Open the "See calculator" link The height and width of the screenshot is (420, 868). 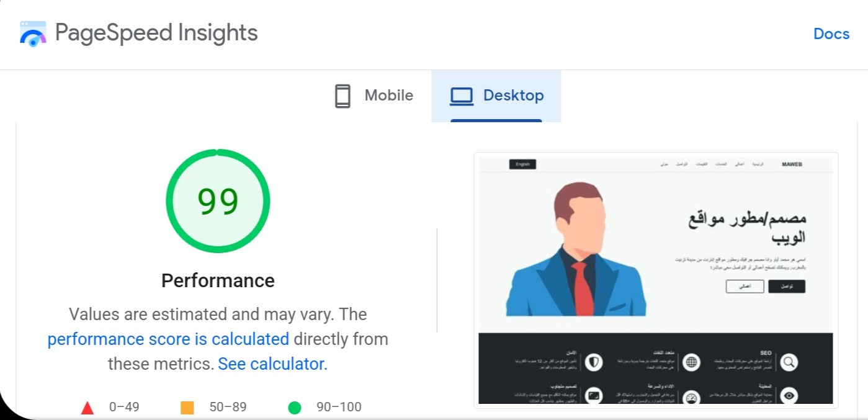272,364
